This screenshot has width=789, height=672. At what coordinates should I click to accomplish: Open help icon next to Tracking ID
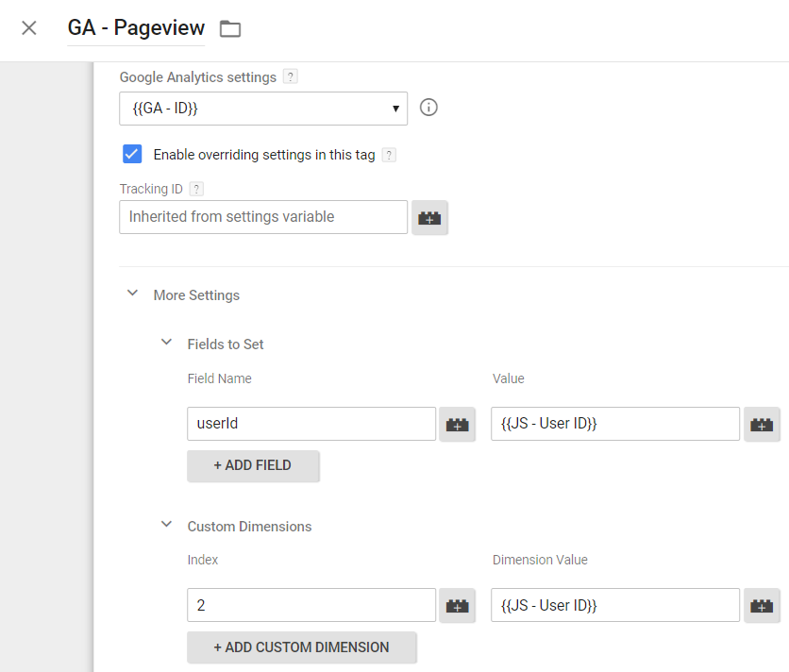(196, 189)
